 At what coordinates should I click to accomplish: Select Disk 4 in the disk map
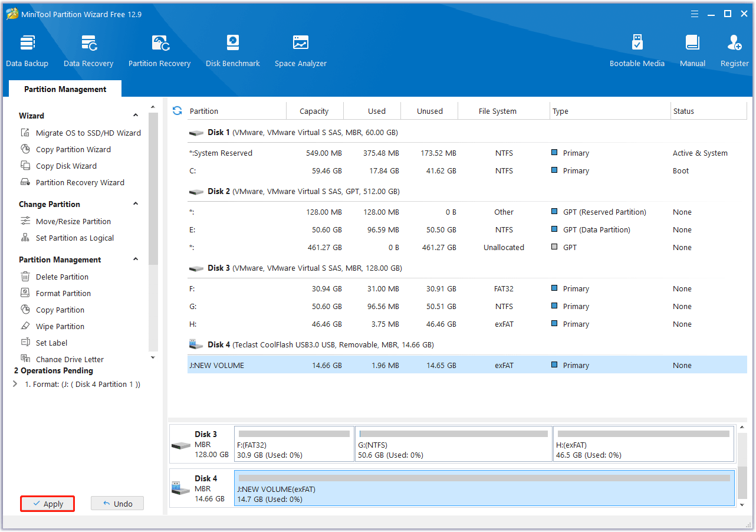pos(202,488)
